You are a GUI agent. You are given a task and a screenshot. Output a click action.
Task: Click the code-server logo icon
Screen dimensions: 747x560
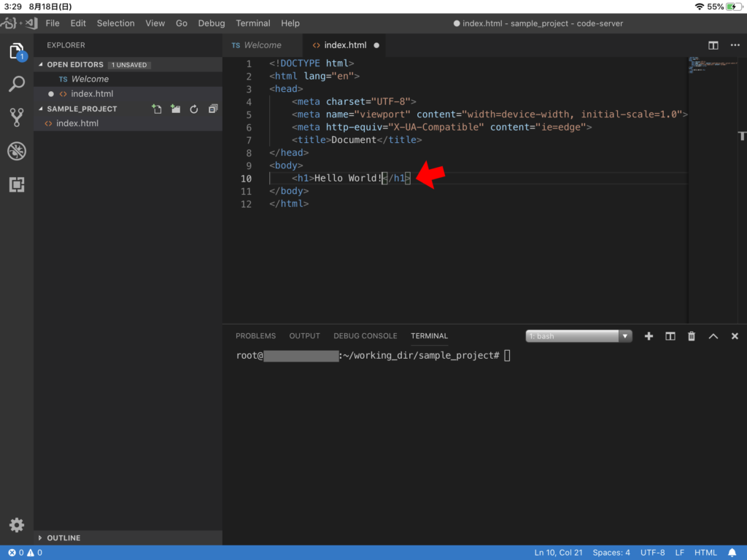coord(19,23)
